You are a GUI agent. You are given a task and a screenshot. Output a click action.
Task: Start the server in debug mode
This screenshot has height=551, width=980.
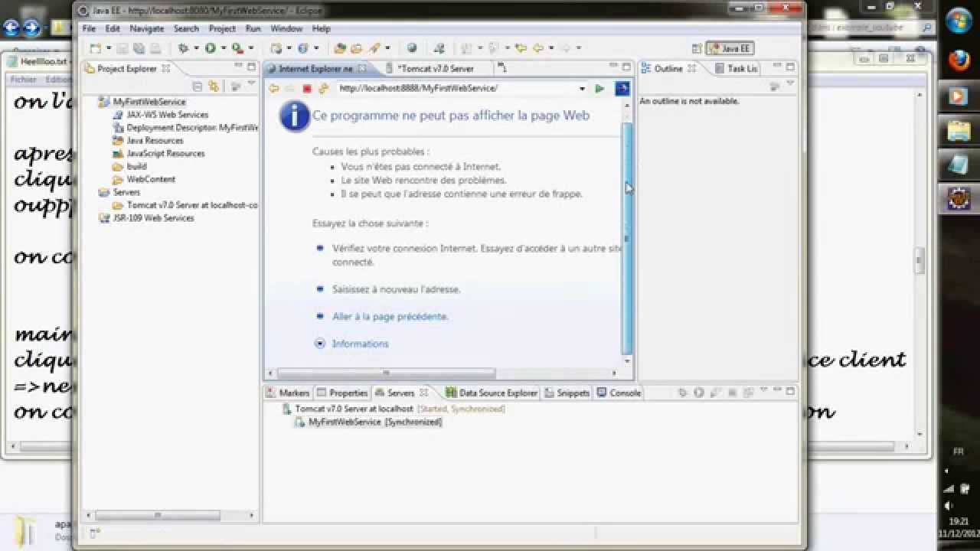click(x=682, y=393)
